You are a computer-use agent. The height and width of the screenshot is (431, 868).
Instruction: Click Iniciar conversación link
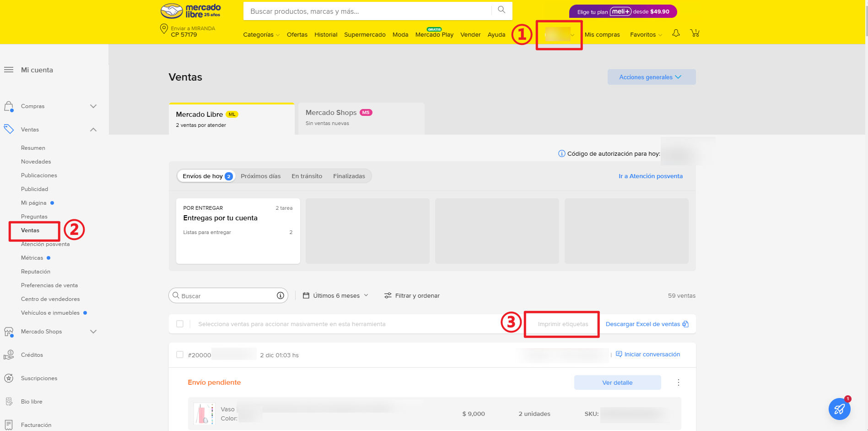coord(652,354)
